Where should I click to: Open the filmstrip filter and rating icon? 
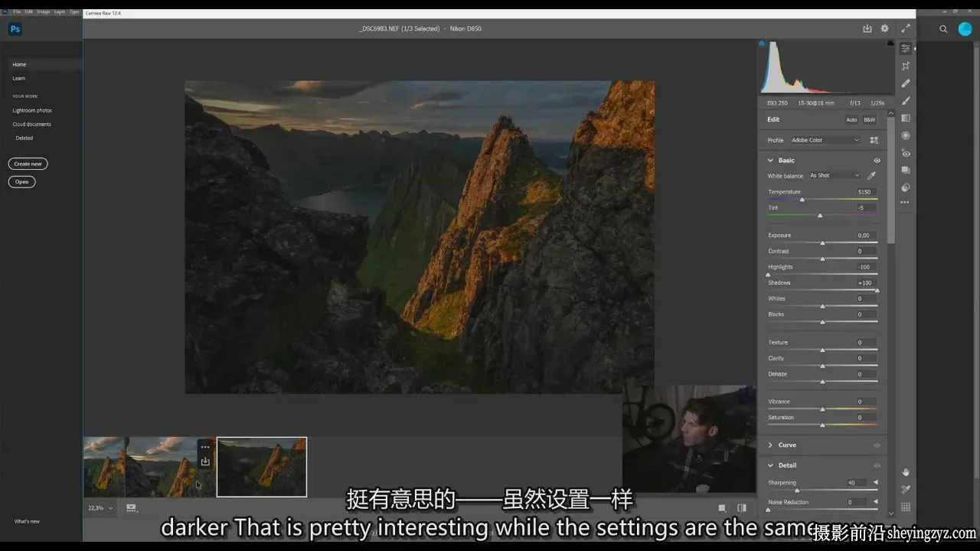(x=131, y=507)
